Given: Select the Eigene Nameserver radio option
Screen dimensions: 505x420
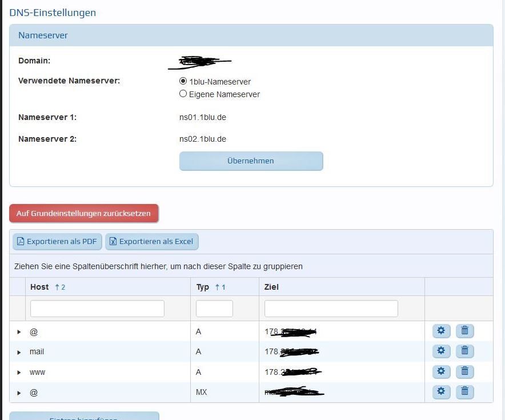Looking at the screenshot, I should (183, 94).
